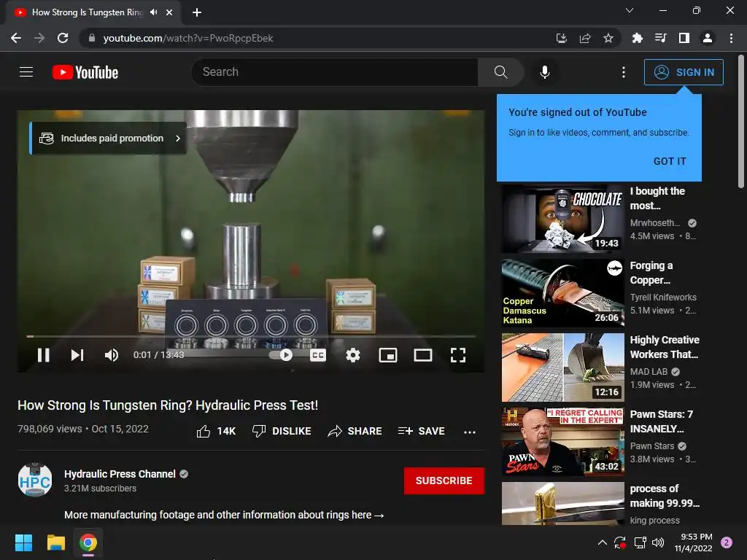Toggle closed captions (CC)
747x560 pixels.
pyautogui.click(x=318, y=355)
